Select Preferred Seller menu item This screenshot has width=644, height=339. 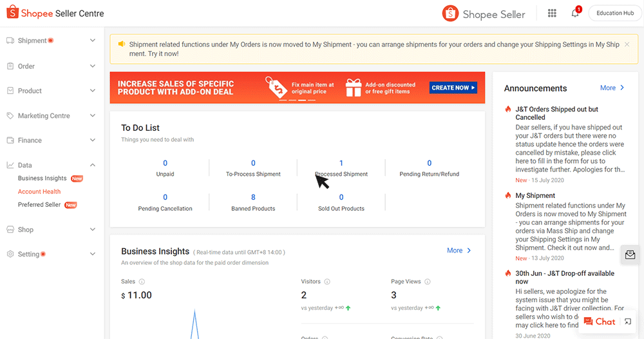click(39, 205)
